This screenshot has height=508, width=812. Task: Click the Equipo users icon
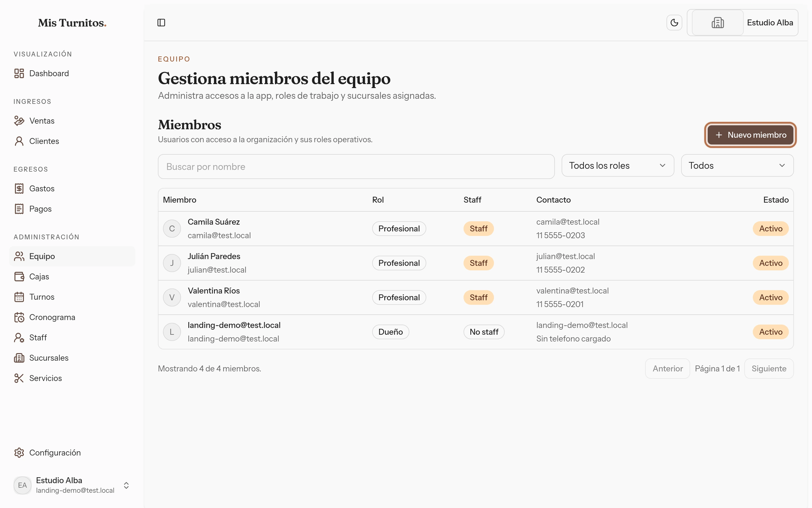19,256
